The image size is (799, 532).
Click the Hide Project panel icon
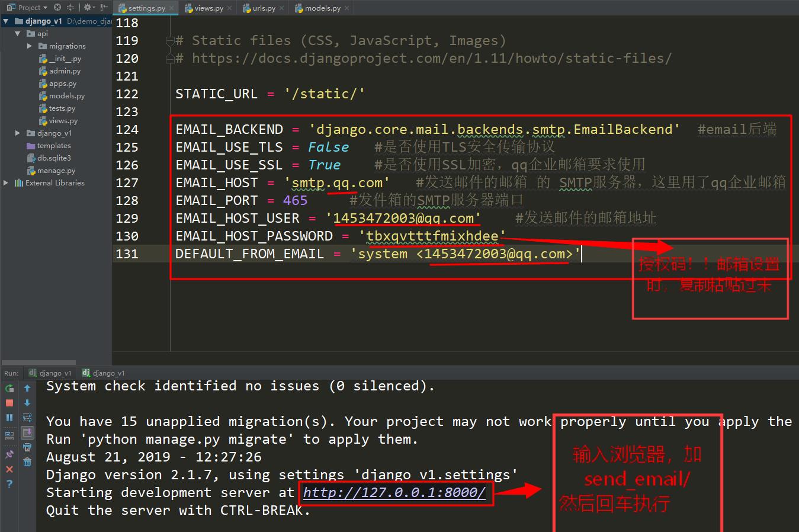(104, 7)
